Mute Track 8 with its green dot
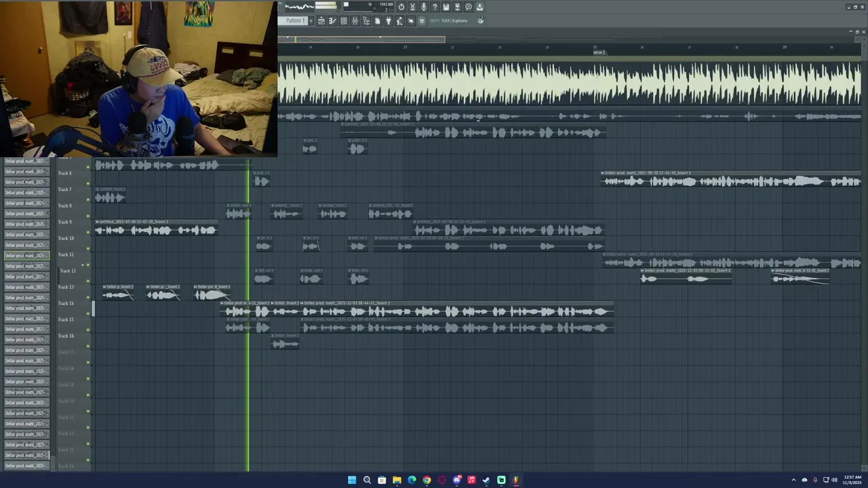 pos(88,216)
